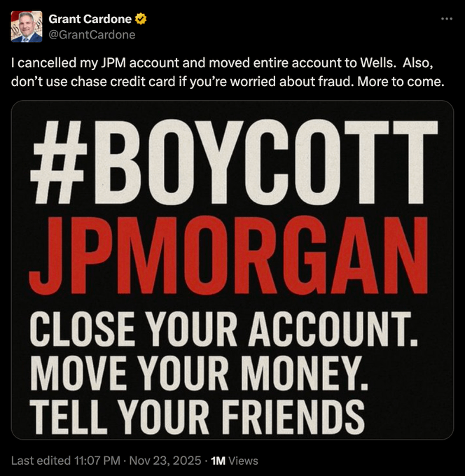Image resolution: width=465 pixels, height=476 pixels.
Task: Click the "CLOSE YOUR ACCOUNT." line
Action: pos(224,330)
